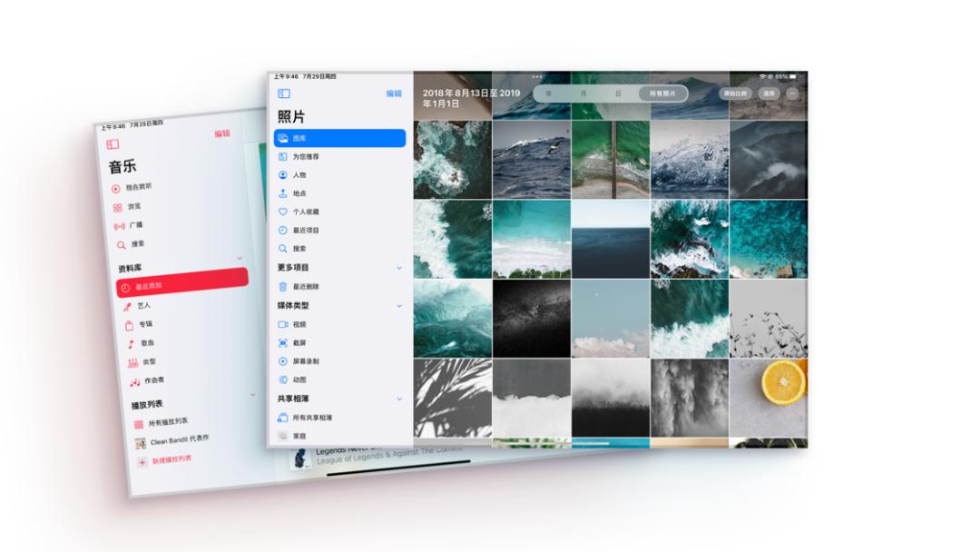Select 最近添加 in Music library

point(182,282)
